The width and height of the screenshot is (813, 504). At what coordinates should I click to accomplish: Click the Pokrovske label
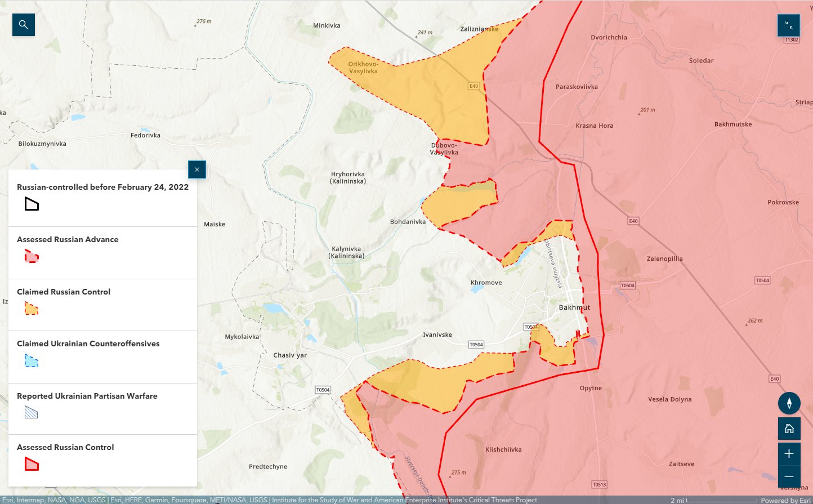click(783, 202)
